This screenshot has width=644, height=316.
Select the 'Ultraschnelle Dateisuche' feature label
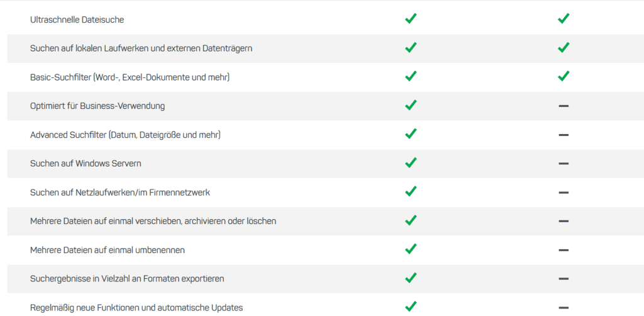point(77,20)
